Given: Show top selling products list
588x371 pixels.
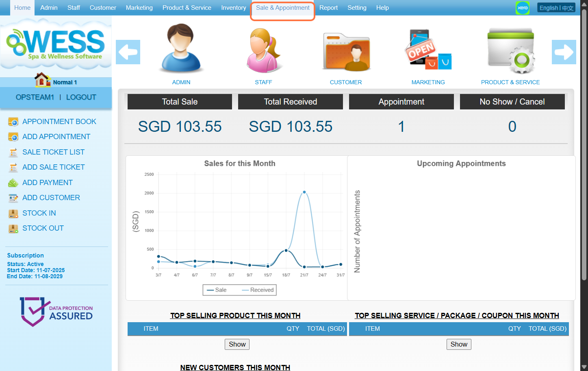Looking at the screenshot, I should click(237, 344).
